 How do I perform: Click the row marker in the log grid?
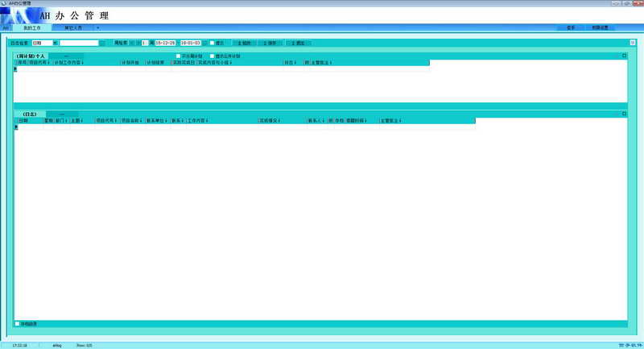pos(15,127)
